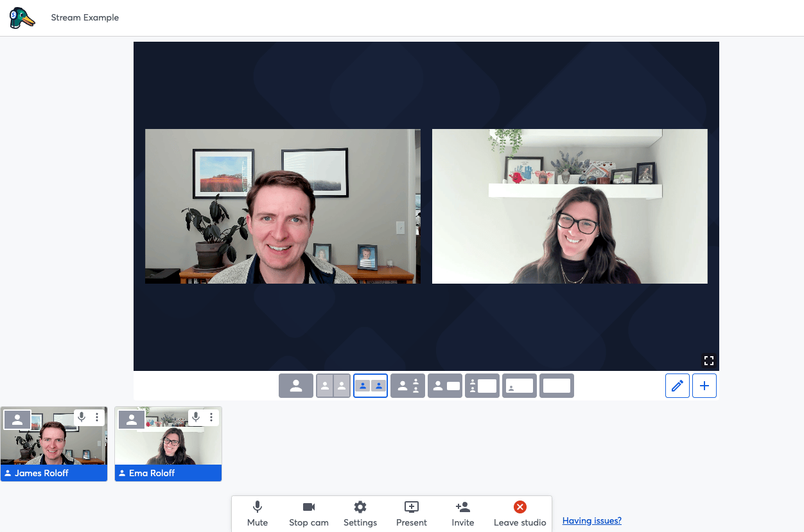
Task: Add a new layout with the plus button
Action: (704, 386)
